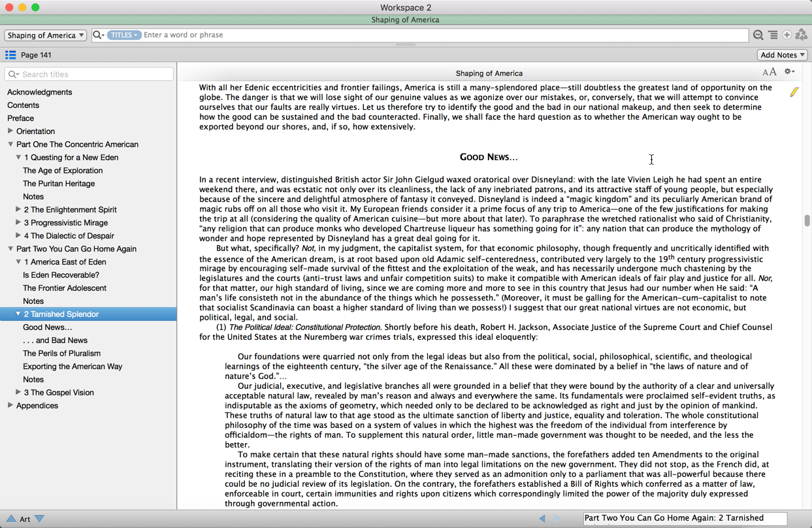
Task: Open the Add Notes dropdown
Action: (782, 55)
